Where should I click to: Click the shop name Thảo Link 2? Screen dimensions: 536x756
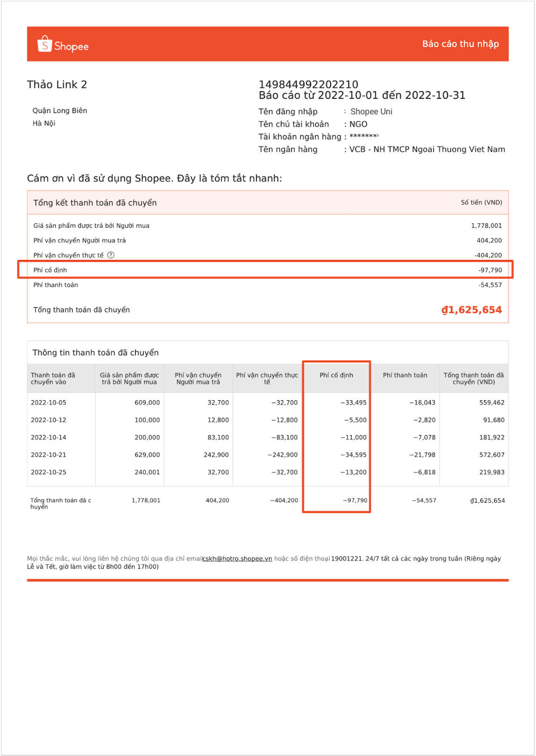pyautogui.click(x=57, y=85)
